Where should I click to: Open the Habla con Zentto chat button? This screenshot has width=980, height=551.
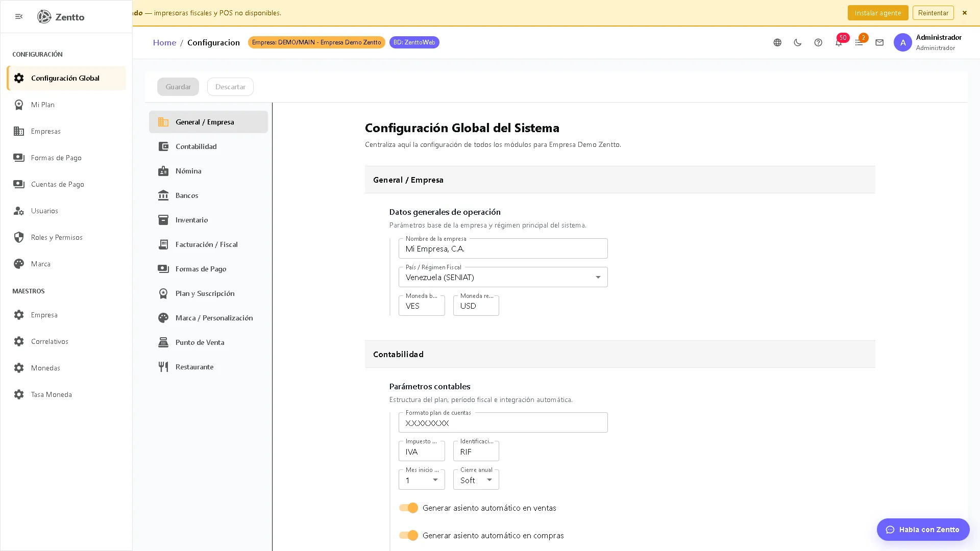[x=923, y=530]
